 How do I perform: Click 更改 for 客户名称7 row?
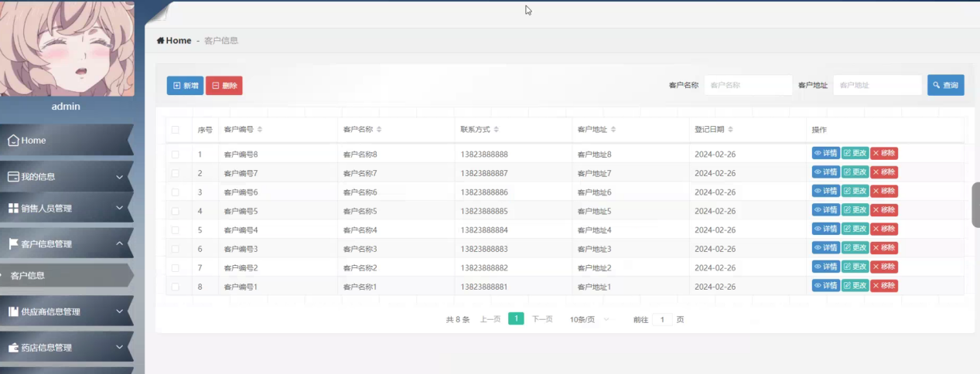855,172
